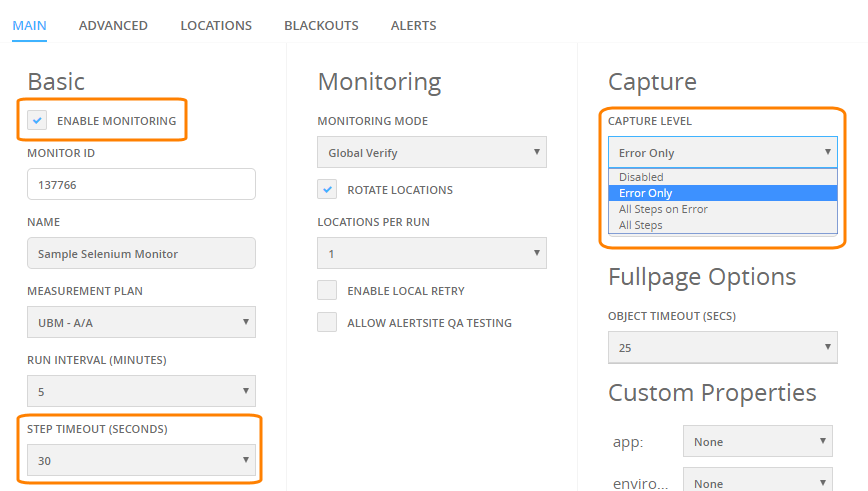Click the Name input field
Screen dimensions: 868x491
pyautogui.click(x=141, y=254)
